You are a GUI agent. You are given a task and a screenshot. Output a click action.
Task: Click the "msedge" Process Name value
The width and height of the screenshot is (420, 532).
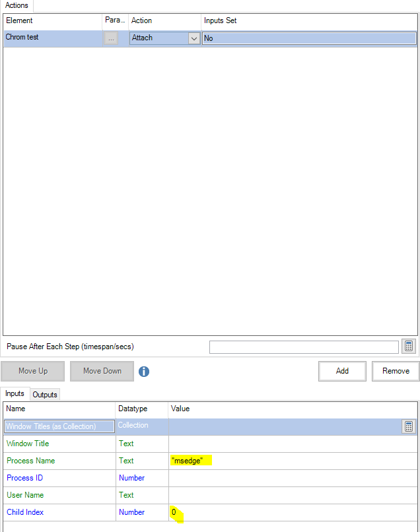(188, 461)
